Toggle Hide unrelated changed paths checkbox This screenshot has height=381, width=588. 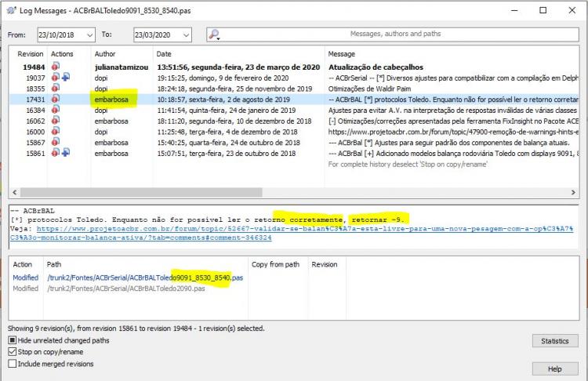pyautogui.click(x=13, y=340)
